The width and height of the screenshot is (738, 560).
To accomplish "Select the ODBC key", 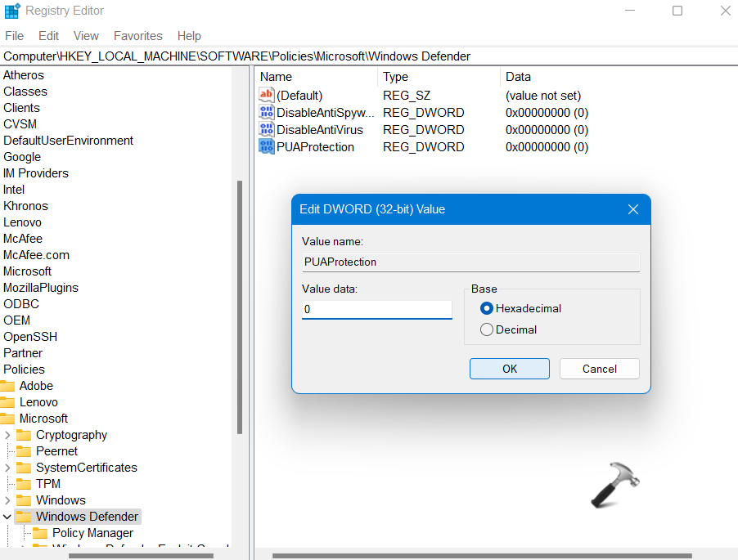I will tap(21, 304).
